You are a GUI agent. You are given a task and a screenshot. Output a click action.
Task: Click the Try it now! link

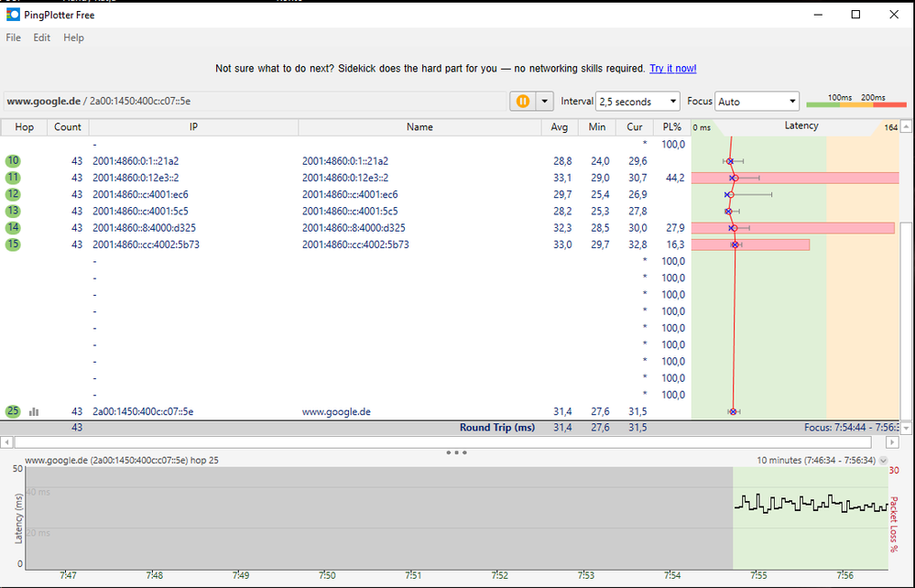pos(673,69)
